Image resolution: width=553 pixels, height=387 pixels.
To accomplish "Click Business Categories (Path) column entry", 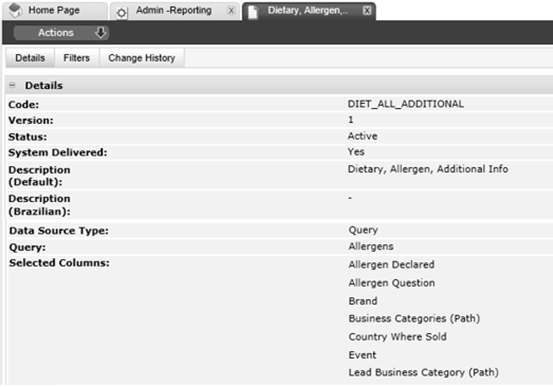I will (414, 319).
